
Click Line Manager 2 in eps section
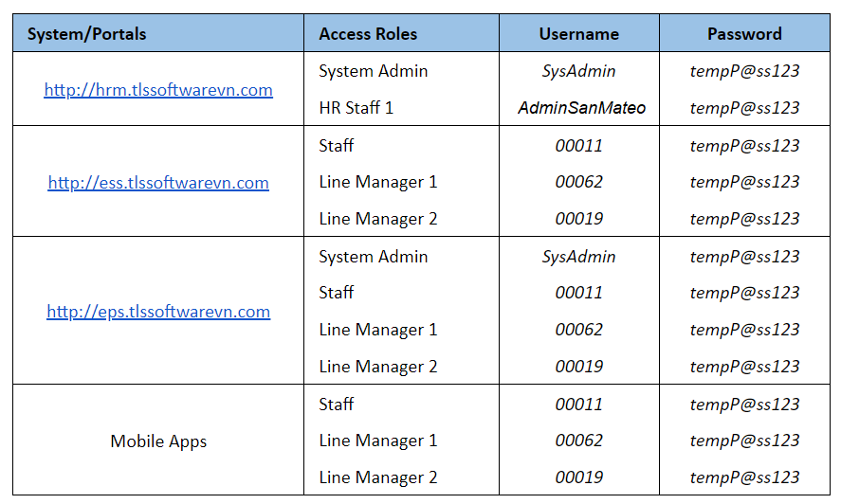[378, 367]
